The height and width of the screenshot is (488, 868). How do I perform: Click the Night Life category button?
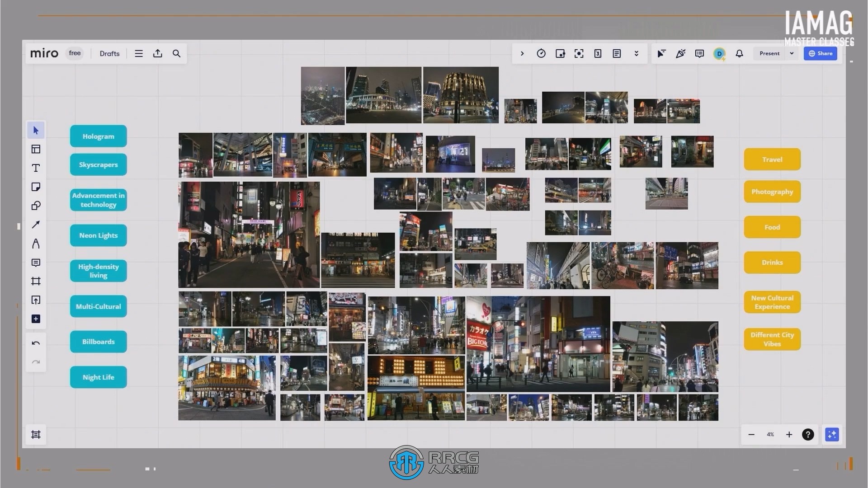pos(98,377)
